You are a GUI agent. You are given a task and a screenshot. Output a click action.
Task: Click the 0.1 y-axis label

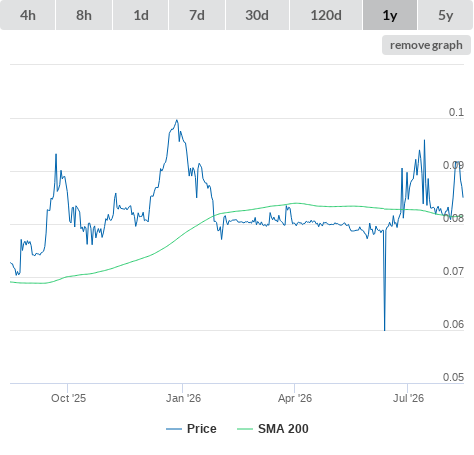pos(456,112)
